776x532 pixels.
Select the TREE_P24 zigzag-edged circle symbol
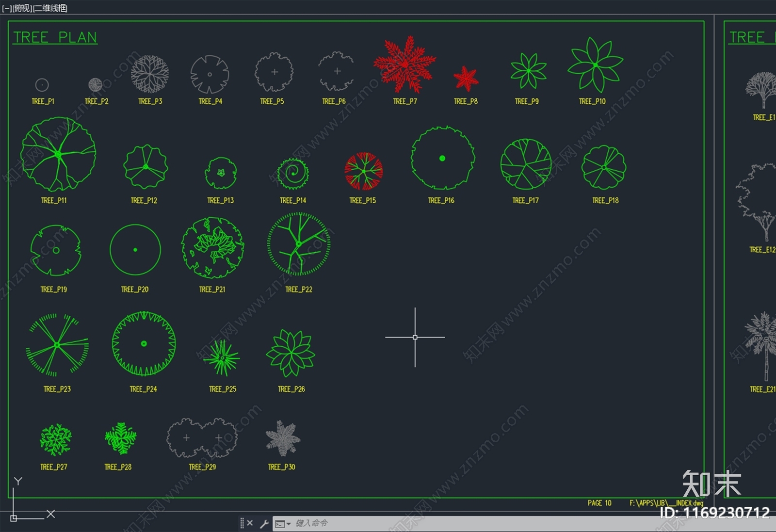[144, 344]
